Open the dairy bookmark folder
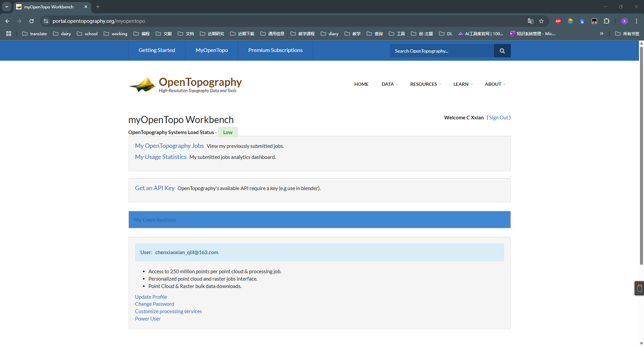 62,34
